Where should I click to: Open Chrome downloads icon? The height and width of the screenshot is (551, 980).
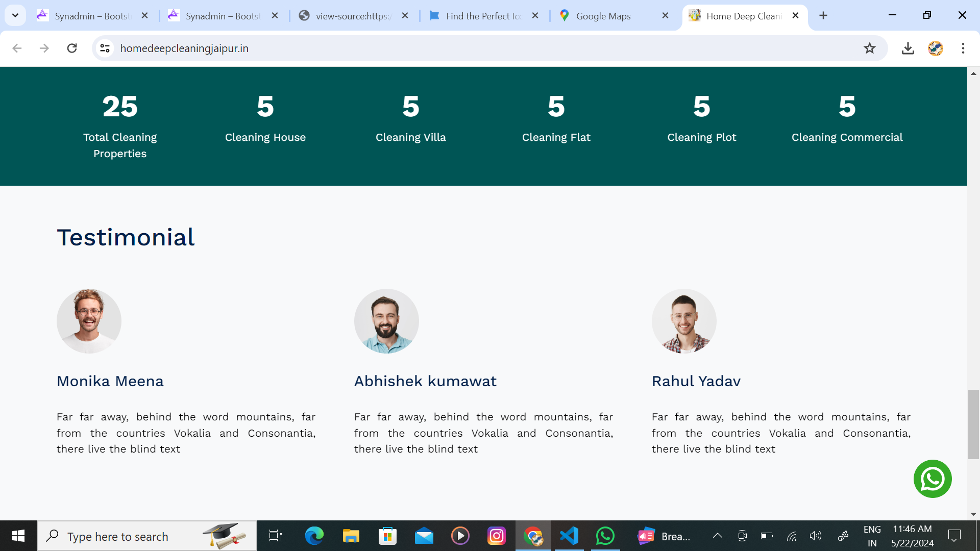point(908,48)
